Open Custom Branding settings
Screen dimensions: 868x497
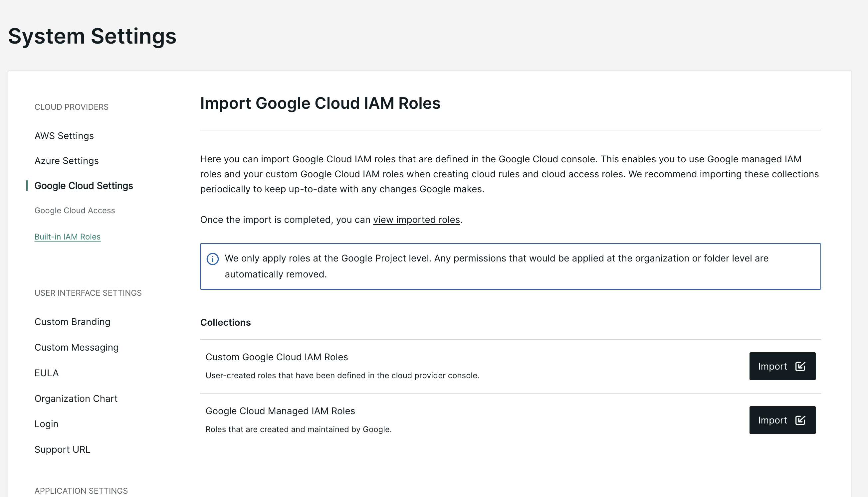click(x=73, y=322)
